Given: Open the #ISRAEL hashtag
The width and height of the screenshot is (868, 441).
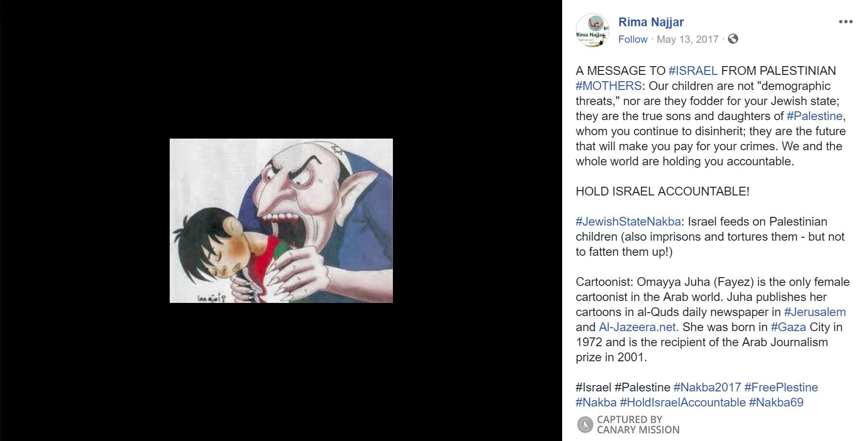Looking at the screenshot, I should (693, 71).
